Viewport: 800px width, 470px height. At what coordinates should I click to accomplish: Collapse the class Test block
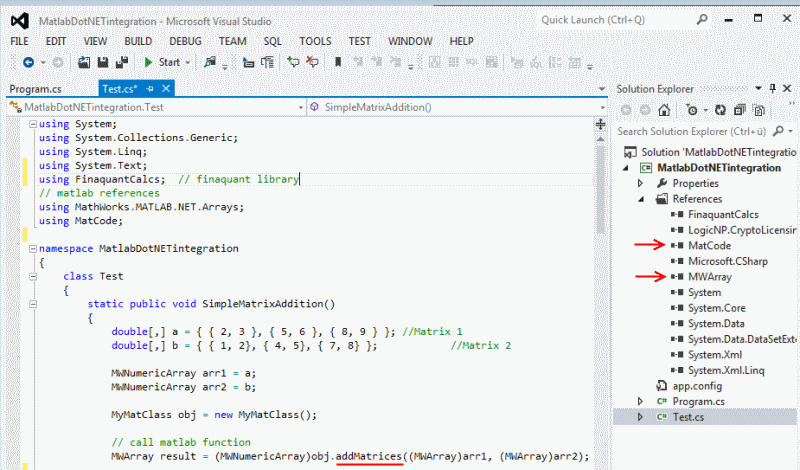point(33,276)
